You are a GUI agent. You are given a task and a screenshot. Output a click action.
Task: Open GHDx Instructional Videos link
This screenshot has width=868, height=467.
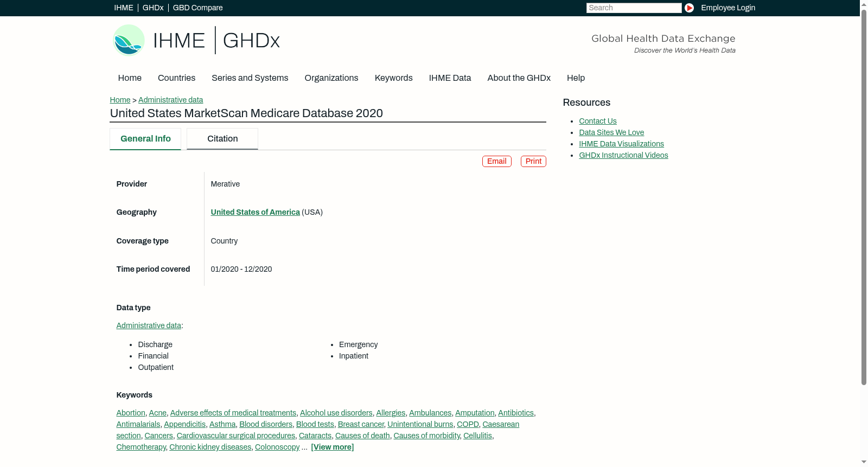click(x=623, y=155)
